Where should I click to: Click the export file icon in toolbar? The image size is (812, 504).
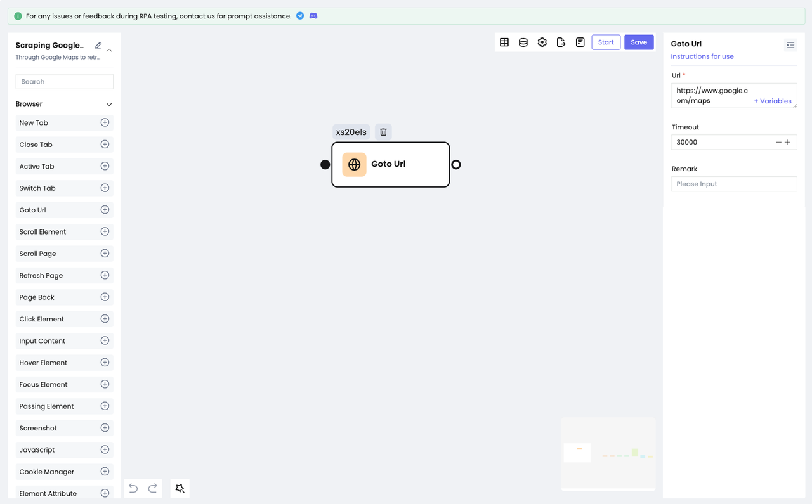[561, 42]
